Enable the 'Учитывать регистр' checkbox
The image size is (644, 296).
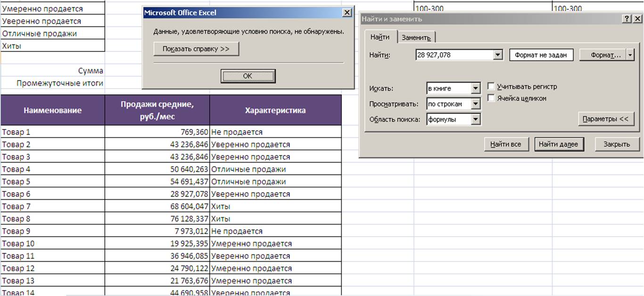(491, 87)
